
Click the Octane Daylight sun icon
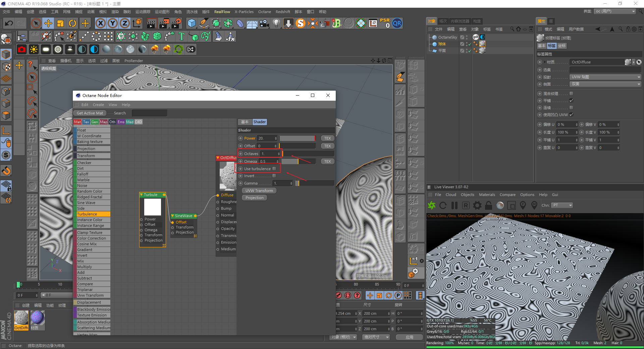(34, 50)
